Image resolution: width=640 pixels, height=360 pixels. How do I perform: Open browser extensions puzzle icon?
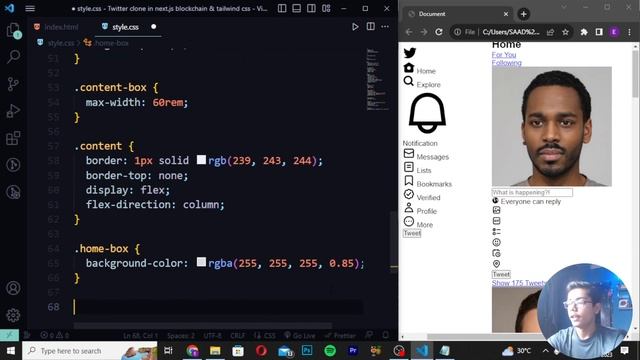pos(584,32)
